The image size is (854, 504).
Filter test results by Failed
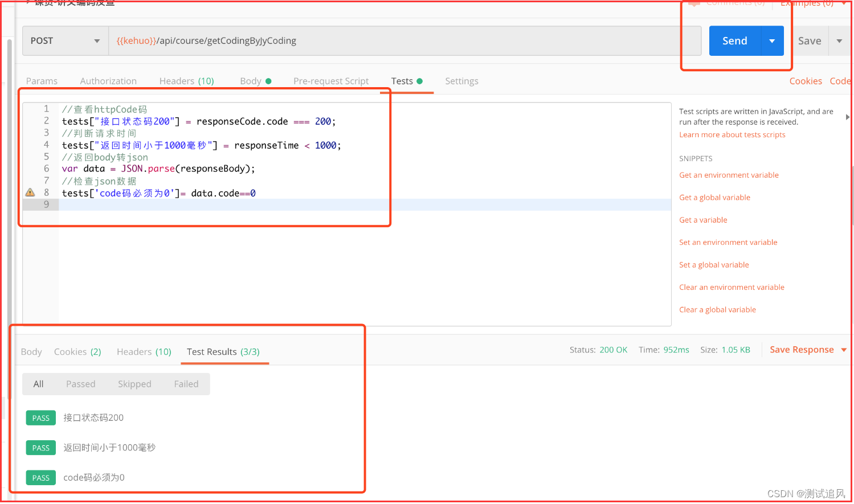tap(186, 384)
